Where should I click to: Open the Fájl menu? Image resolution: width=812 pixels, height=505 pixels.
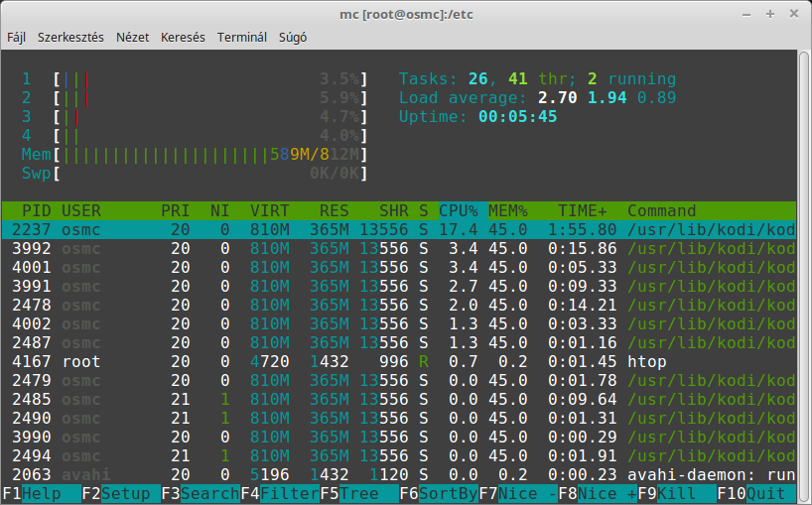pyautogui.click(x=16, y=38)
